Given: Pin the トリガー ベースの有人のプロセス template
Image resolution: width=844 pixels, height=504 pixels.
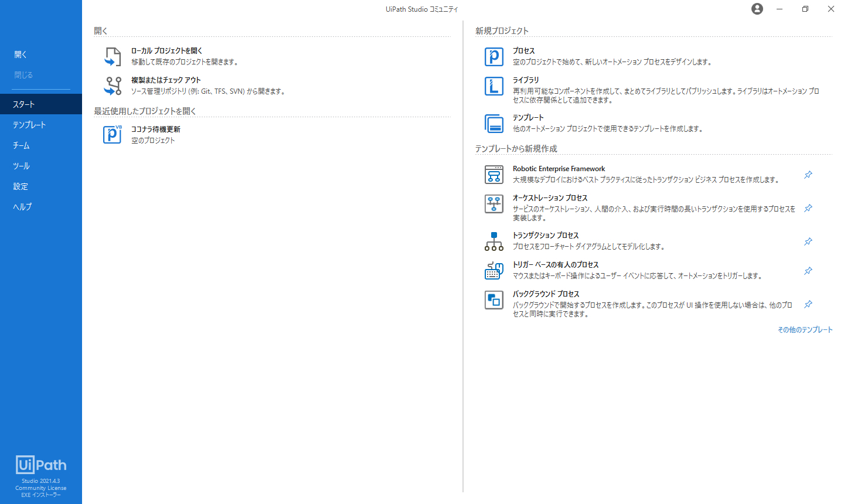Looking at the screenshot, I should click(x=808, y=271).
